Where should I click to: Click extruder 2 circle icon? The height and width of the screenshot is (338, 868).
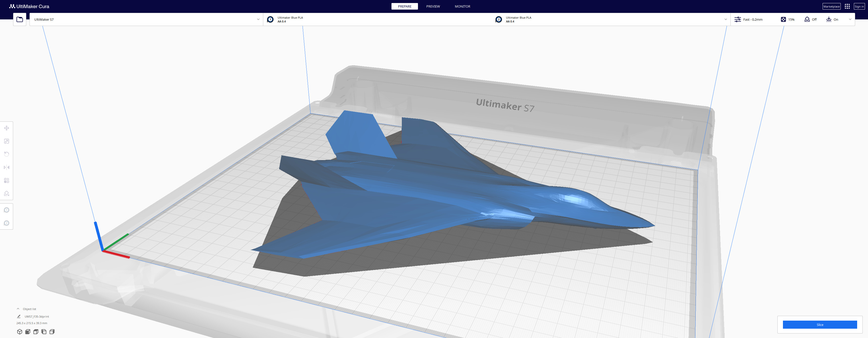coord(499,19)
